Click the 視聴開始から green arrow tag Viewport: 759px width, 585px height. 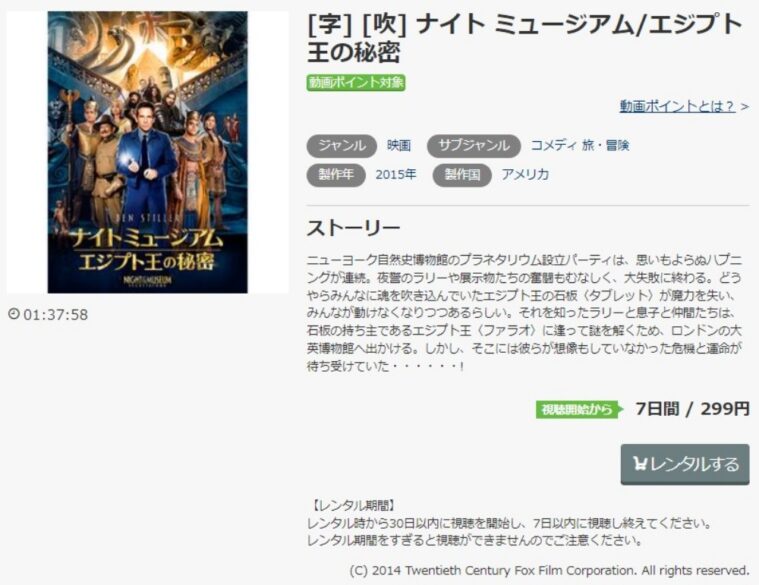coord(579,410)
